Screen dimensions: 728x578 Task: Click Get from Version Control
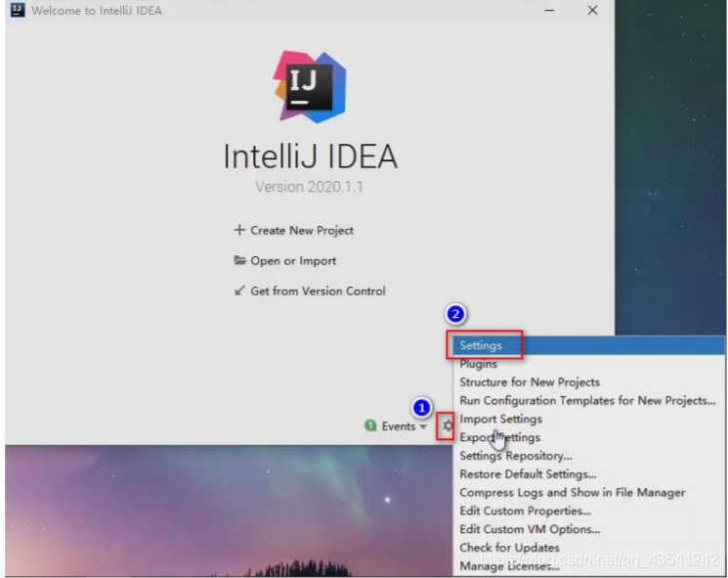[x=310, y=290]
